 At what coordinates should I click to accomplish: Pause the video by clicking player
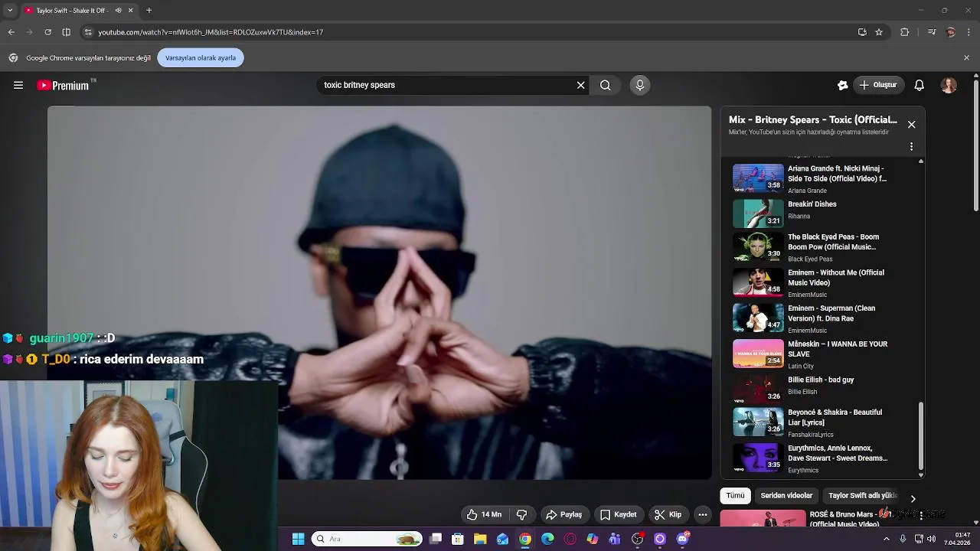click(379, 293)
